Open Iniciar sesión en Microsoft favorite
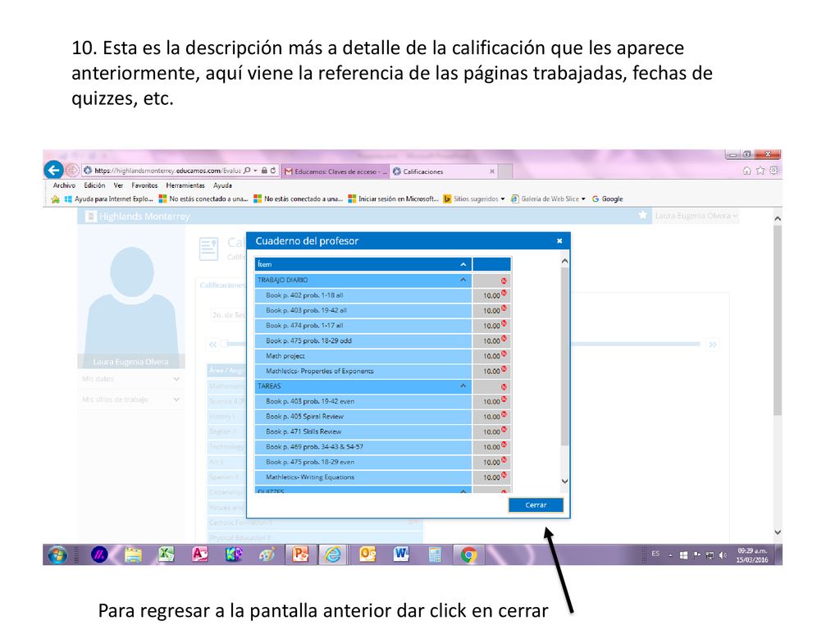Viewport: 840px width, 630px height. coord(393,199)
